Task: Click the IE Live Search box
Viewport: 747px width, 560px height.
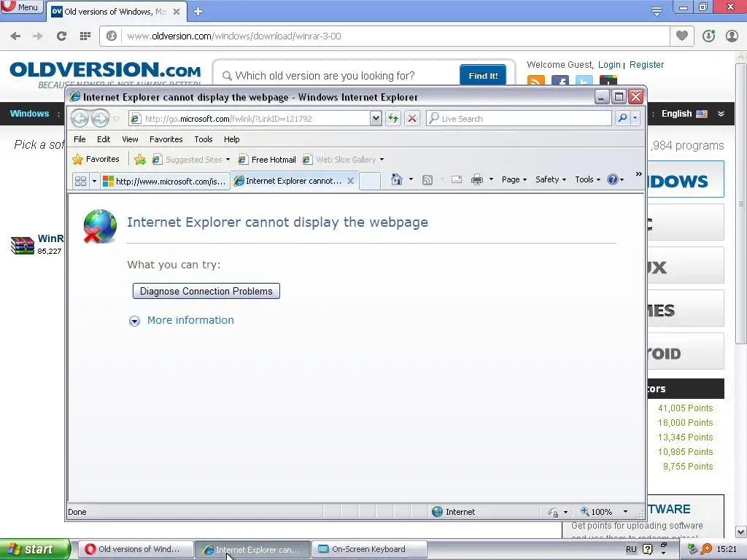Action: point(519,118)
